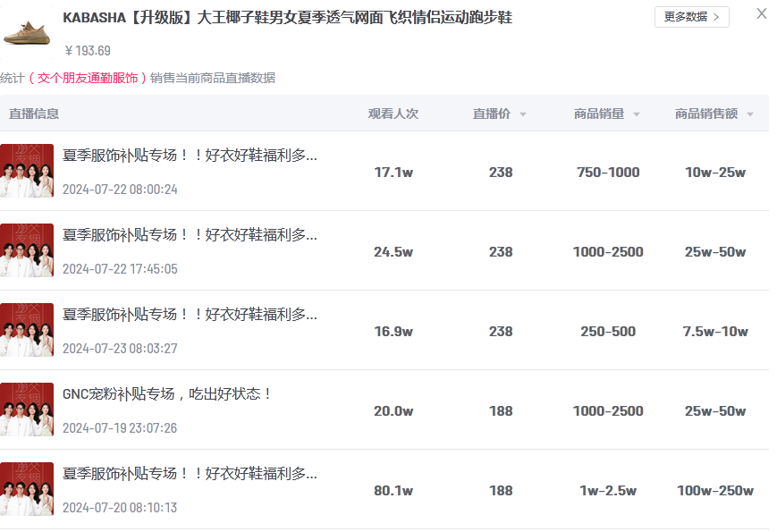The image size is (777, 532).
Task: Click the 直播信息 column header
Action: 34,114
